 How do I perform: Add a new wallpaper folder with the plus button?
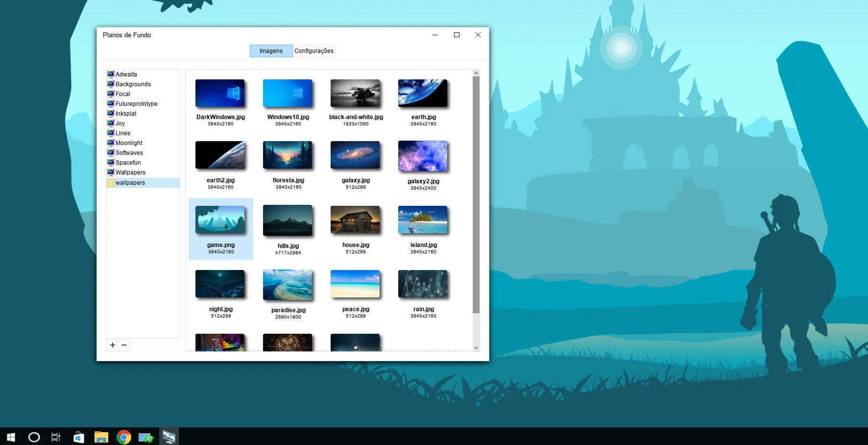(x=112, y=345)
